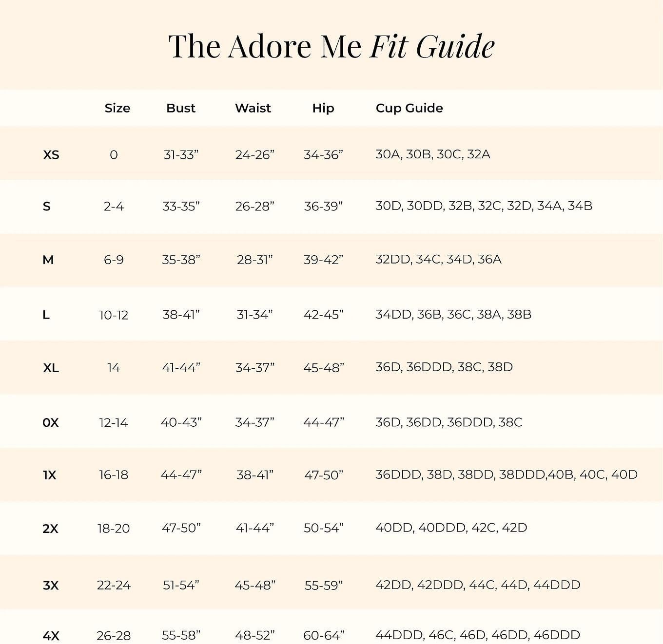Screen dimensions: 663x644
Task: Click the 4X row label
Action: 51,636
